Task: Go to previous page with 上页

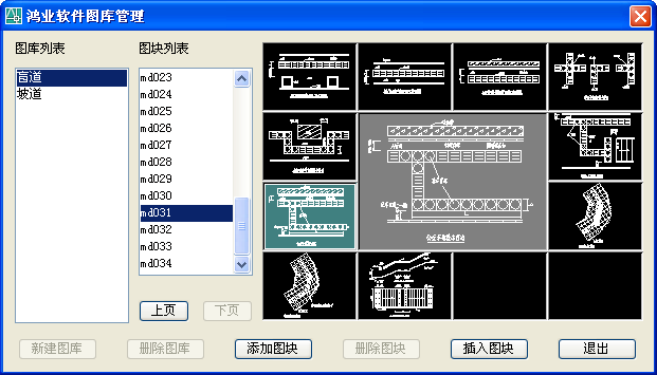Action: 164,311
